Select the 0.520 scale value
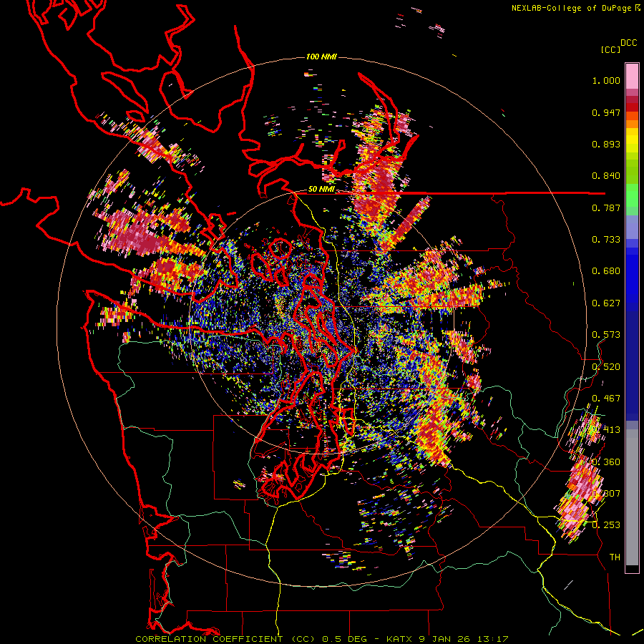 (606, 367)
